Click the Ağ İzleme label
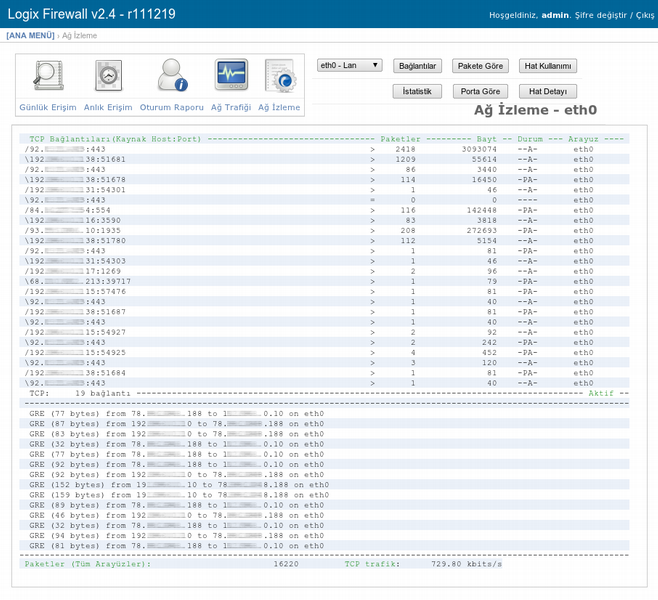Image resolution: width=658 pixels, height=600 pixels. coord(279,107)
